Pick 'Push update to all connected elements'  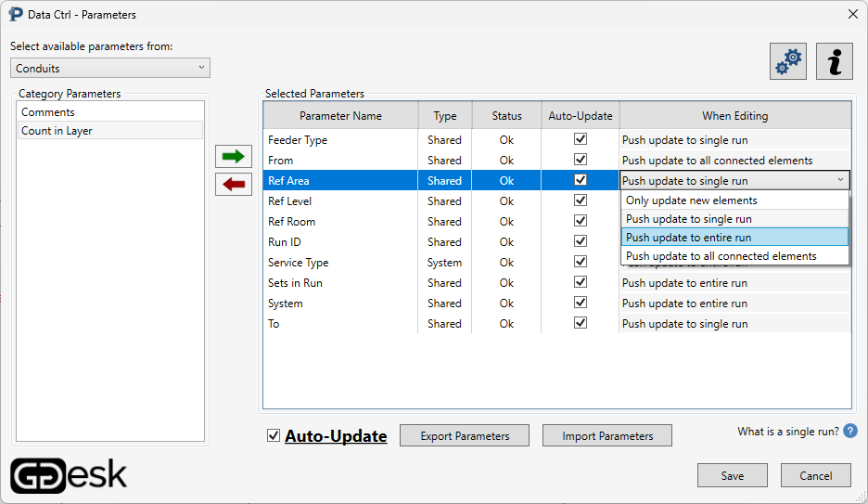click(x=721, y=256)
